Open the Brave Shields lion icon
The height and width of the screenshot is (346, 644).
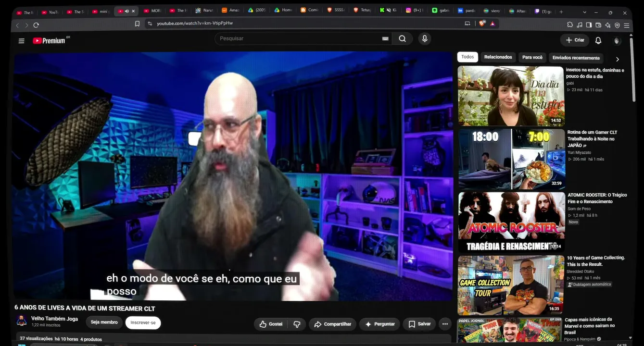click(482, 24)
